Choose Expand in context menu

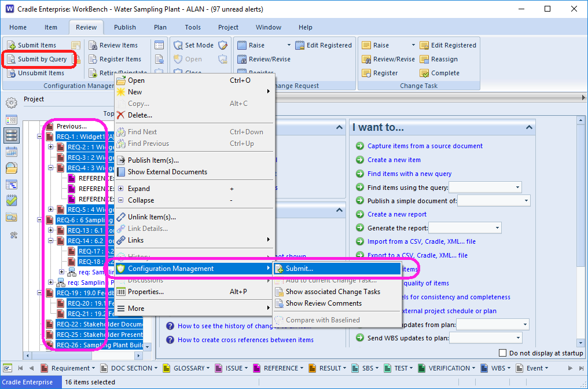coord(194,189)
